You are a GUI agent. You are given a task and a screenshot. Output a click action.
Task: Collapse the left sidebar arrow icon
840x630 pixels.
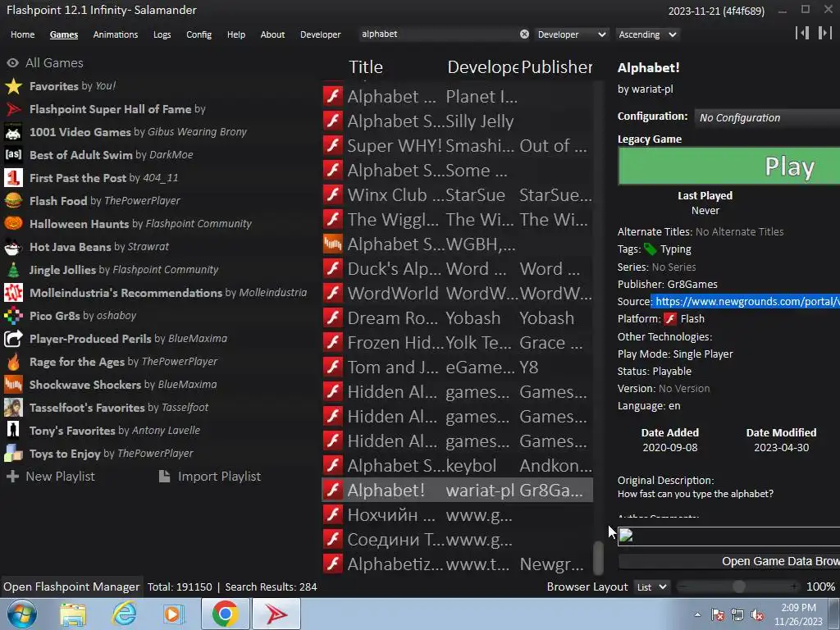[802, 33]
